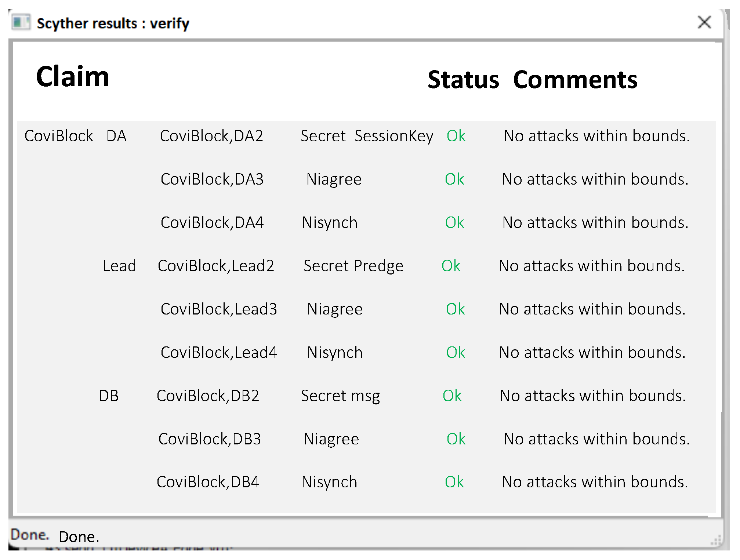Viewport: 740px width, 560px height.
Task: Click the Status column header
Action: [463, 80]
